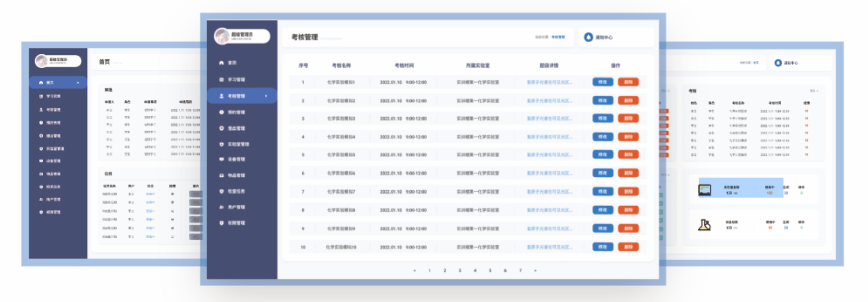
Task: Expand the 考核管理 arrow in the center sidebar
Action: [266, 96]
